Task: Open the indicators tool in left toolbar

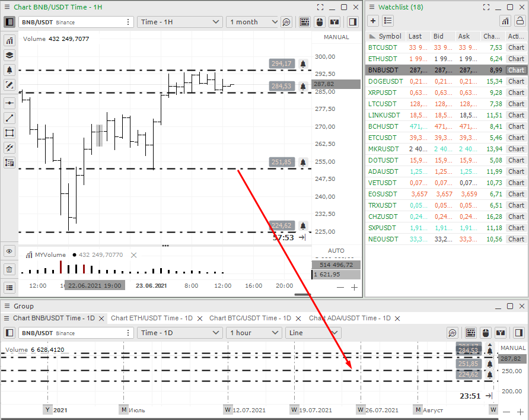Action: point(9,40)
